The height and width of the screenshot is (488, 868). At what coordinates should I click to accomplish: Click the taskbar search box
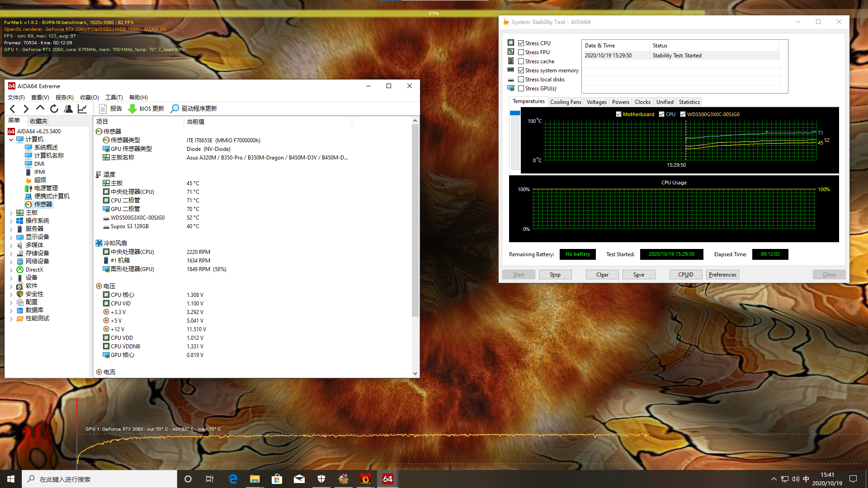tap(99, 479)
